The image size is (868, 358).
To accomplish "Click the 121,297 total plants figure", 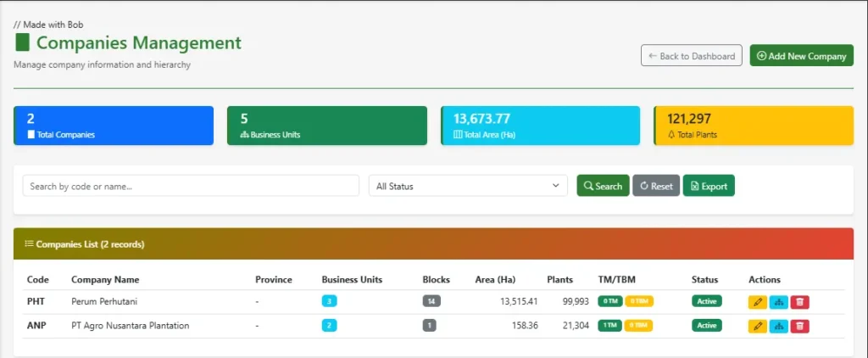I will click(688, 119).
